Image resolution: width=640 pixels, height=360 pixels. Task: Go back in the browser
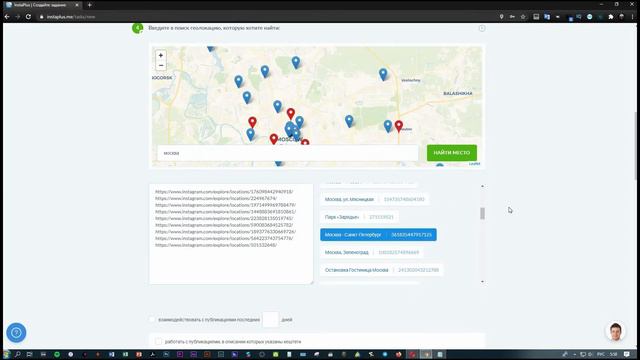click(7, 17)
